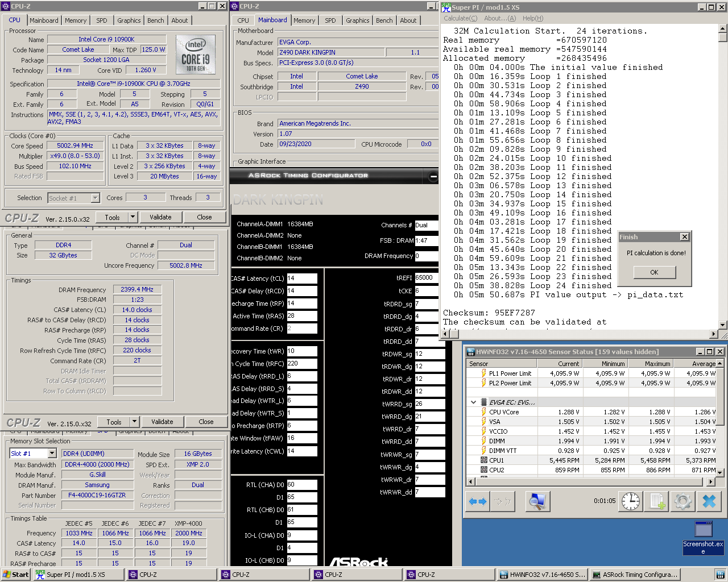This screenshot has height=582, width=728.
Task: Click Sensor column header in HWiNFO
Action: coord(502,364)
